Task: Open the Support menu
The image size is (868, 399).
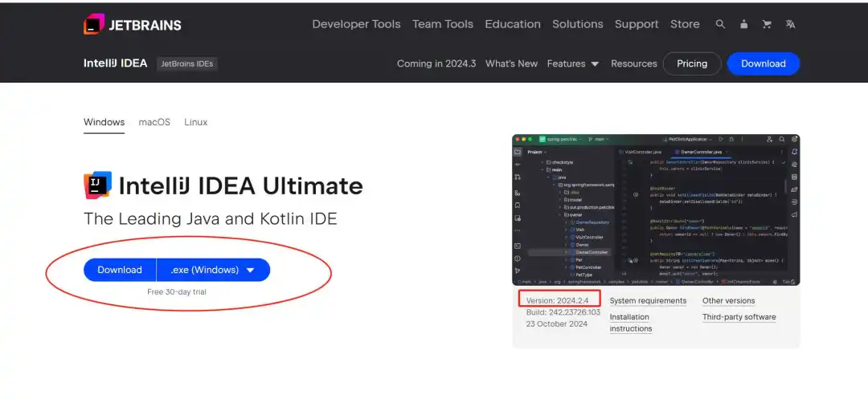Action: [637, 24]
